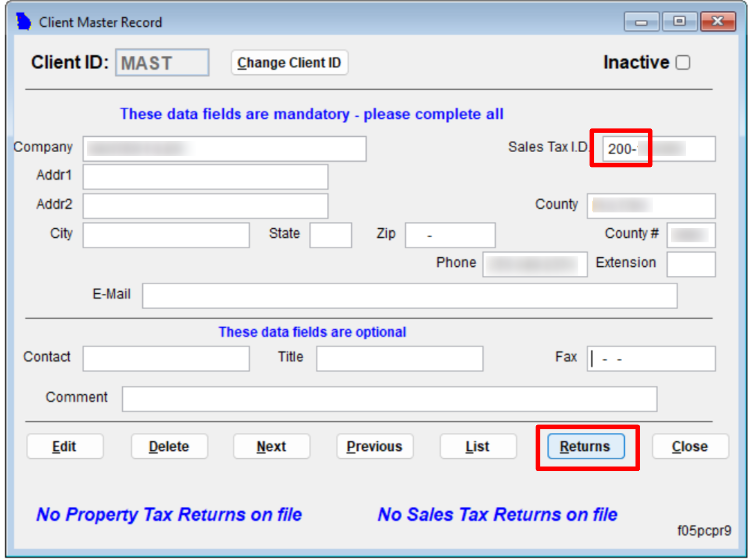
Task: Click the Change Client ID button
Action: coord(289,63)
